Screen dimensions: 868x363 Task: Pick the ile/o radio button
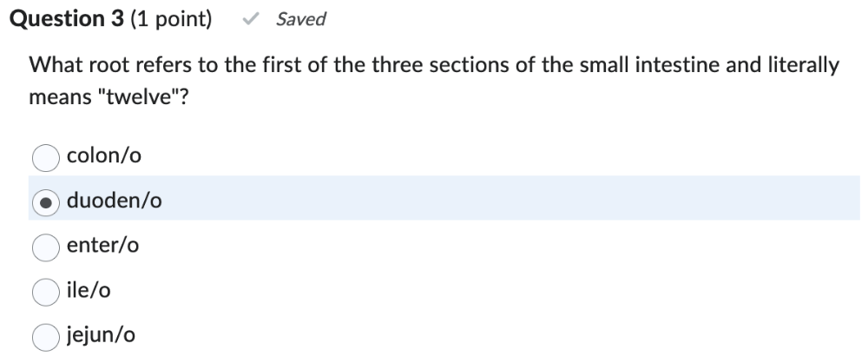(45, 291)
